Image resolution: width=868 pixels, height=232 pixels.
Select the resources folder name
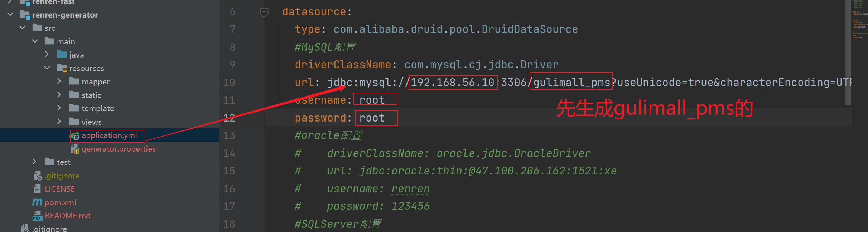pyautogui.click(x=87, y=68)
